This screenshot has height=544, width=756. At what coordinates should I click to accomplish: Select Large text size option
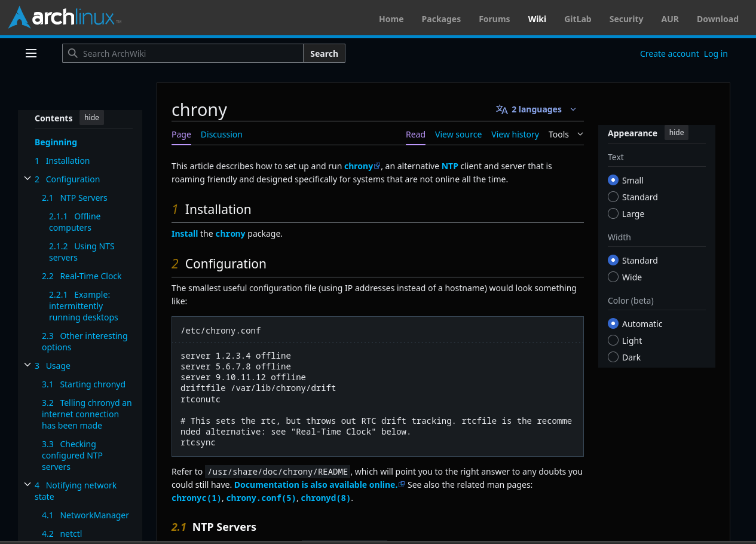click(613, 214)
